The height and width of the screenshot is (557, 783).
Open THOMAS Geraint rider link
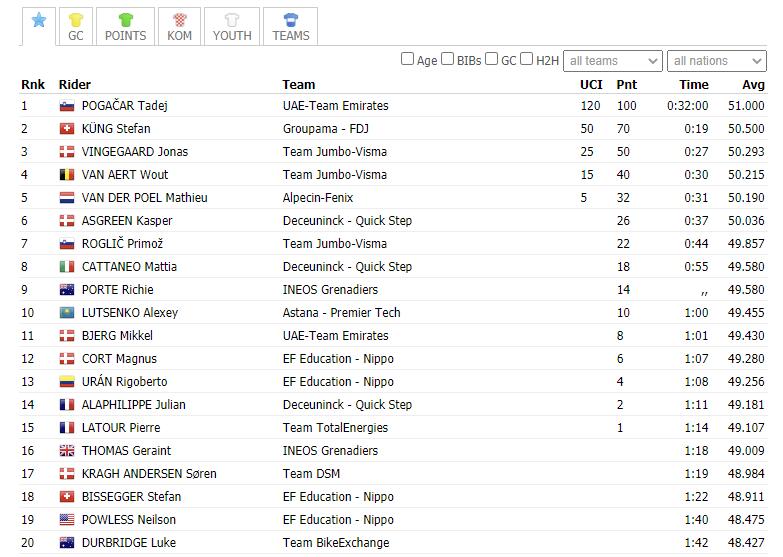(x=126, y=451)
